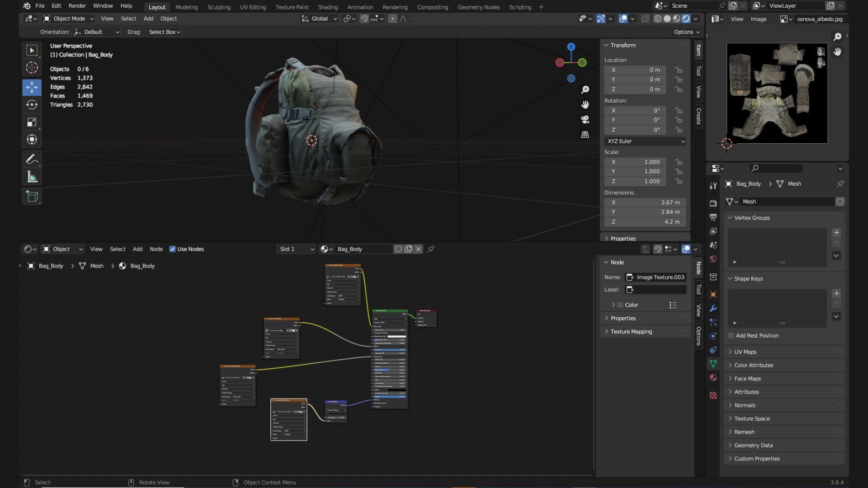The width and height of the screenshot is (868, 488).
Task: Toggle camera view icon in viewport
Action: (585, 120)
